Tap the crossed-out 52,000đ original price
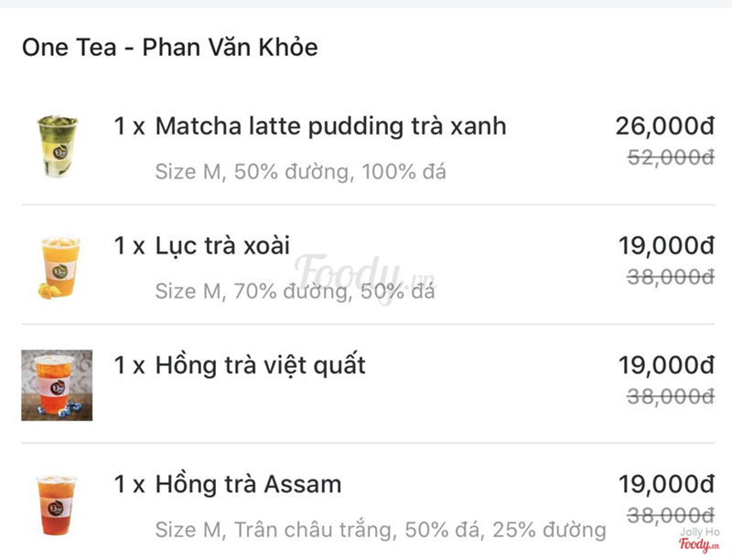The height and width of the screenshot is (560, 732). coord(671,157)
